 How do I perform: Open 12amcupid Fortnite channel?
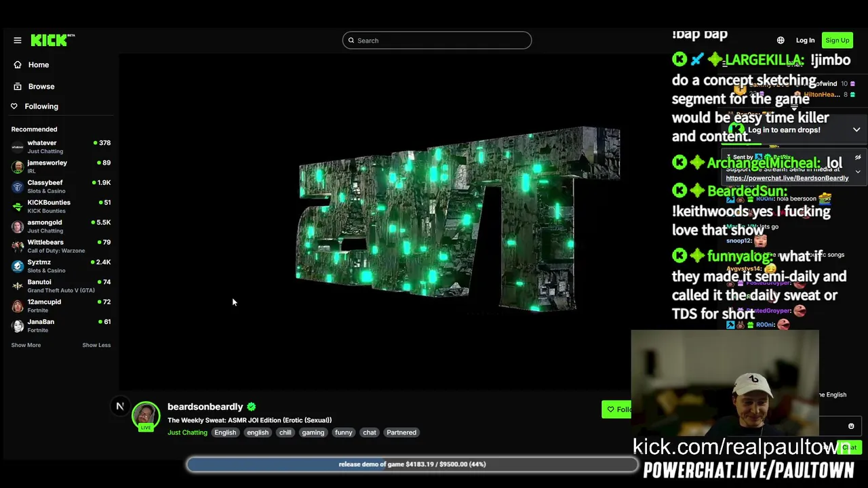coord(61,306)
